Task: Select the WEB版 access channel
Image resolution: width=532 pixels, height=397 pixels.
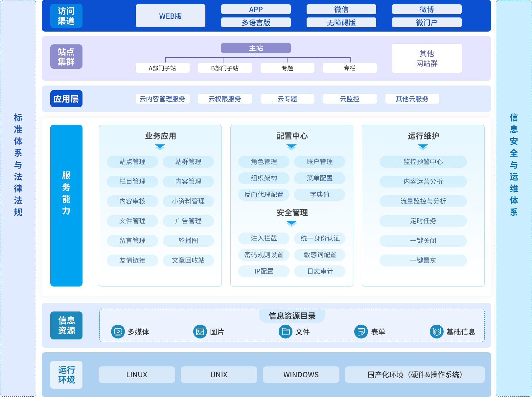Action: point(170,16)
